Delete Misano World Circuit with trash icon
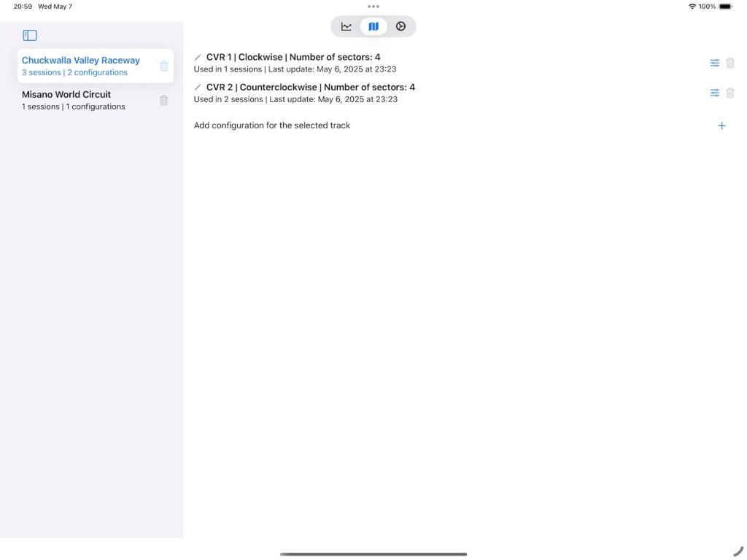Screen dimensions: 747x560 [x=164, y=101]
